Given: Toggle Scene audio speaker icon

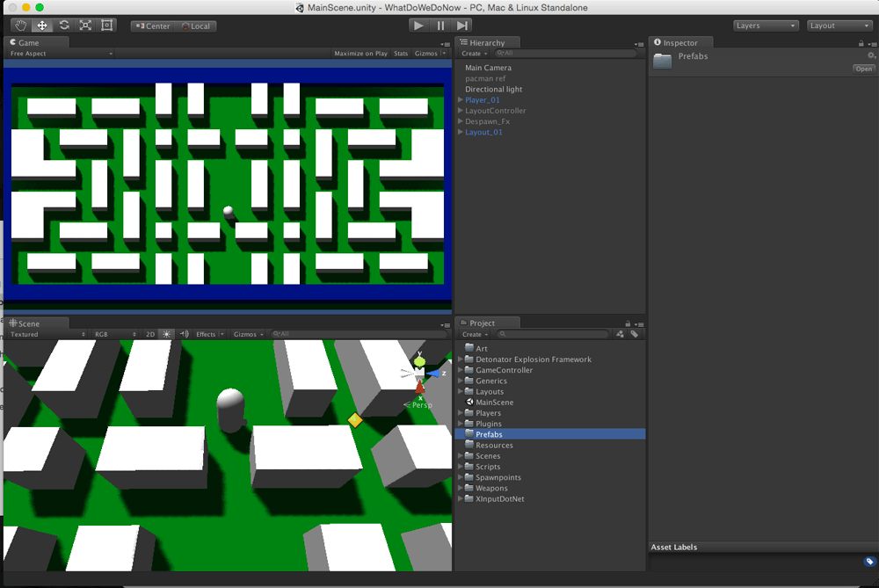Looking at the screenshot, I should tap(184, 334).
